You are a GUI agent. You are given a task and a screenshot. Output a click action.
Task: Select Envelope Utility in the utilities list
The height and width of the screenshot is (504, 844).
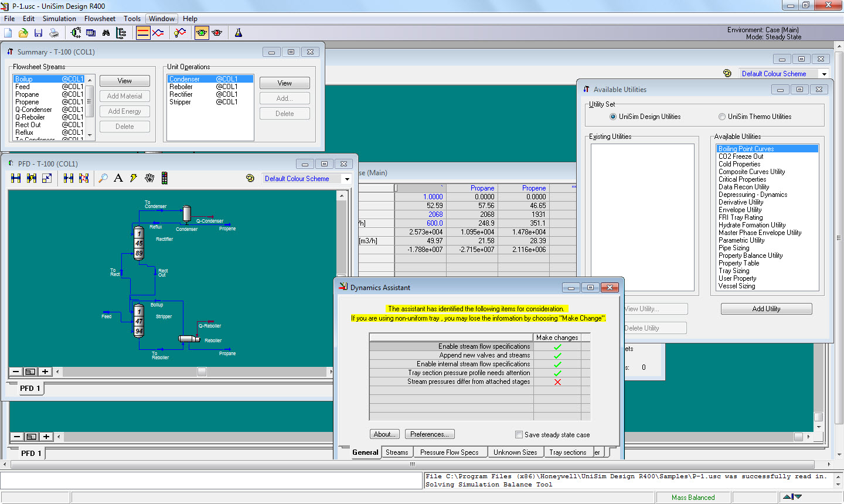click(x=767, y=210)
